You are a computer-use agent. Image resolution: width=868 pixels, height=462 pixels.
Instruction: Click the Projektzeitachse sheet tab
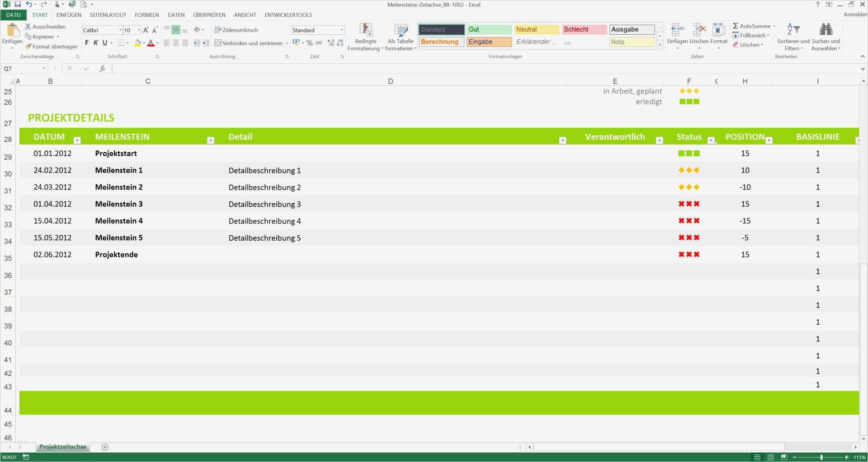62,447
